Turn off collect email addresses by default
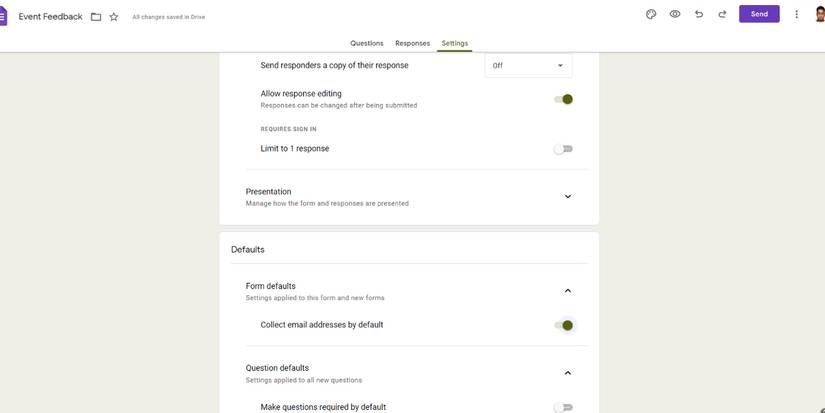 [564, 325]
